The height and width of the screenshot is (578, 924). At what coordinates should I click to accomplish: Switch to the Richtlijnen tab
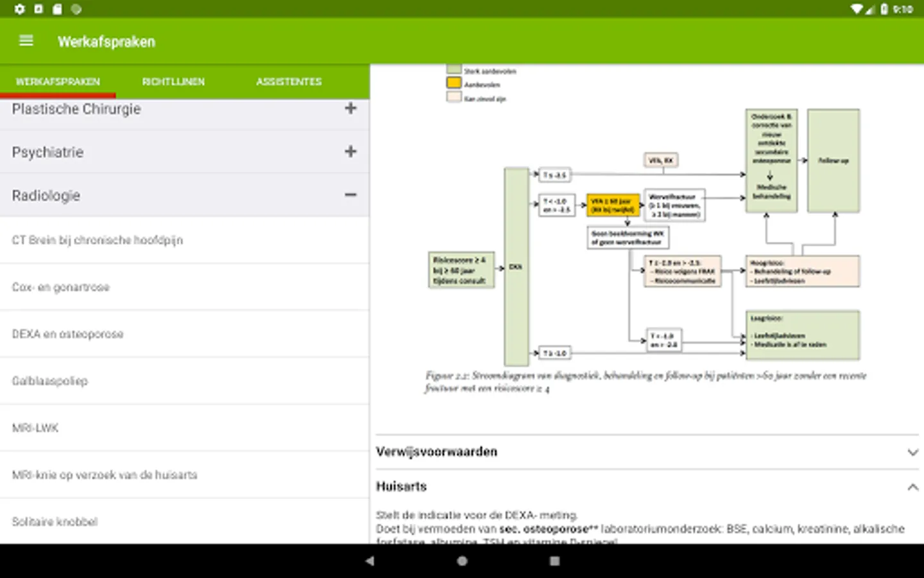[173, 82]
